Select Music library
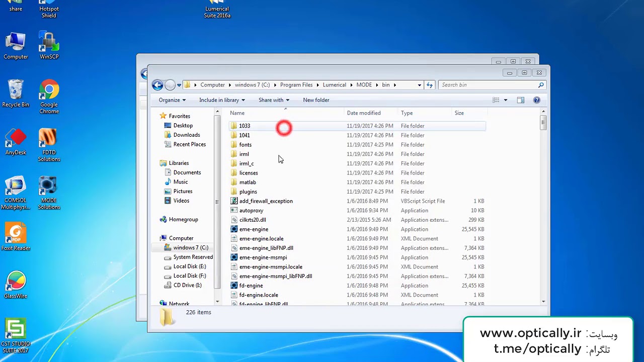Screen dimensions: 644x362 coord(180,182)
